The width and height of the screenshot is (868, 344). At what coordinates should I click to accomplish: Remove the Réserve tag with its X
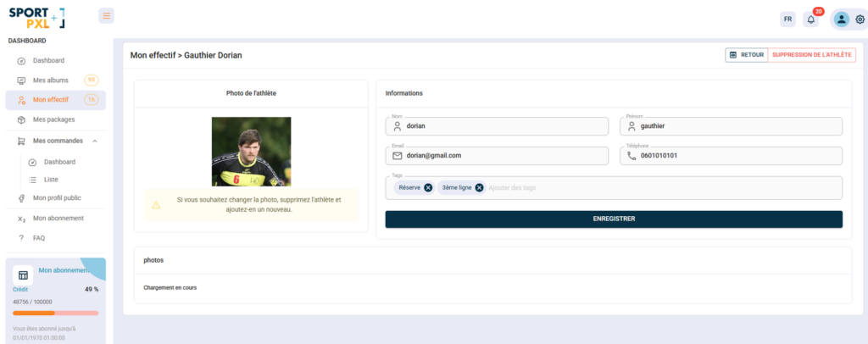pyautogui.click(x=428, y=187)
